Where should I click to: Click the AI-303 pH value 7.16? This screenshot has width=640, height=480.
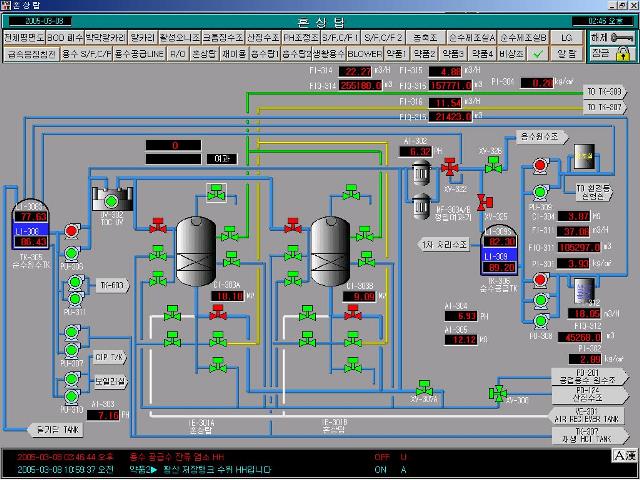(103, 416)
